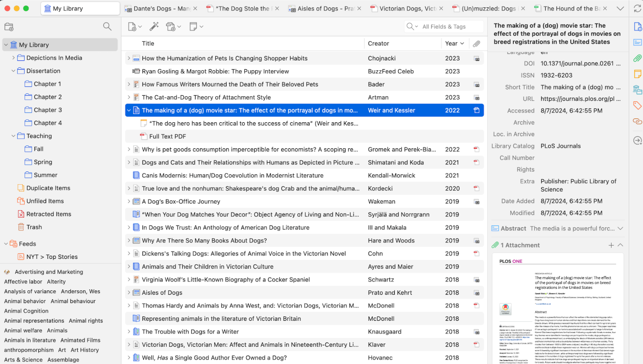Click the Locate arrow icon in side rail
Screen dimensions: 643x364
pyautogui.click(x=637, y=140)
